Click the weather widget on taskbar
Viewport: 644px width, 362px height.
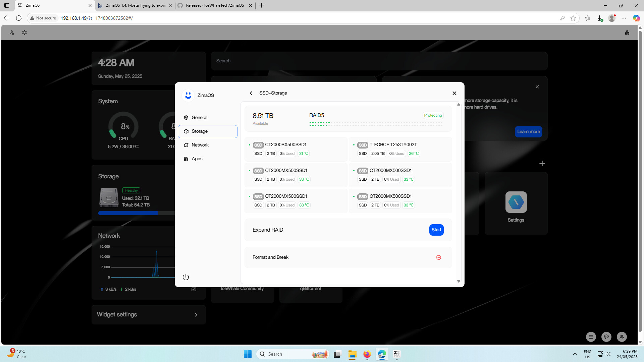click(x=17, y=354)
